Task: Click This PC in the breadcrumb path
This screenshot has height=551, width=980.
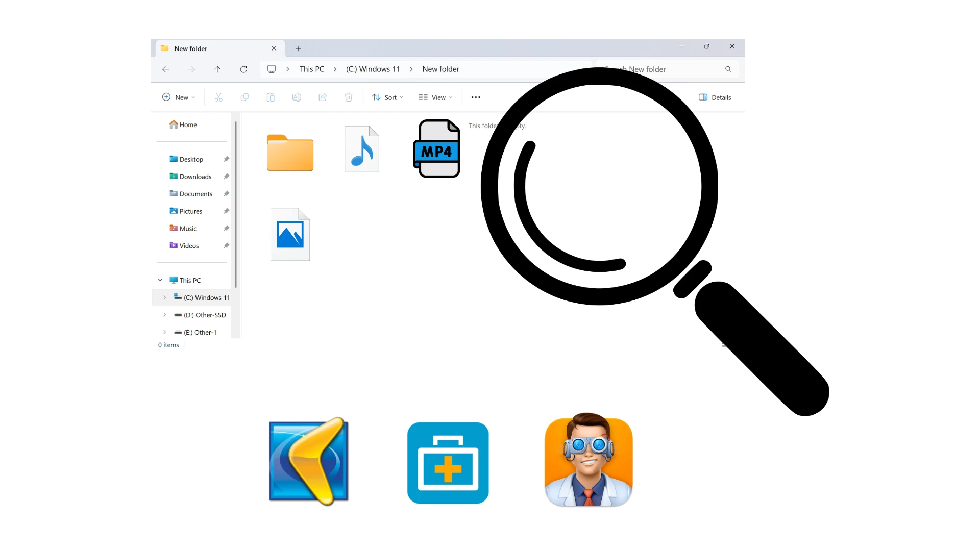Action: 311,69
